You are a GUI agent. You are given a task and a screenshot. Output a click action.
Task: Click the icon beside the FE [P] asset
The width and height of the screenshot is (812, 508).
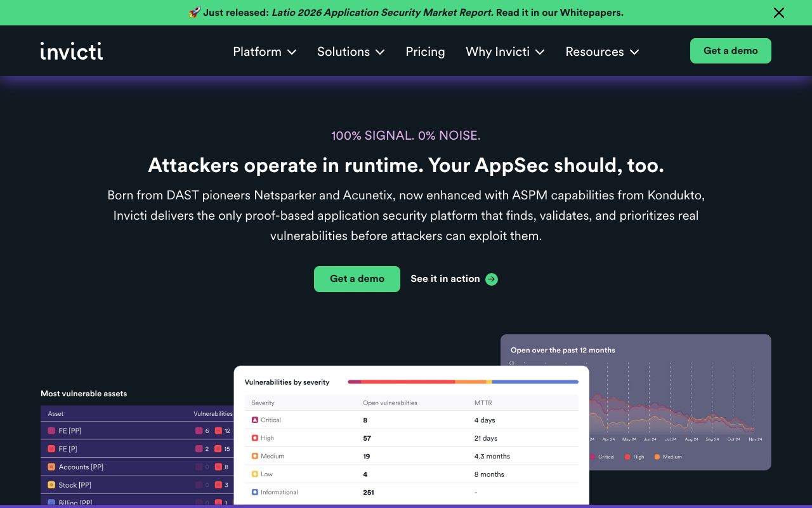[x=51, y=449]
